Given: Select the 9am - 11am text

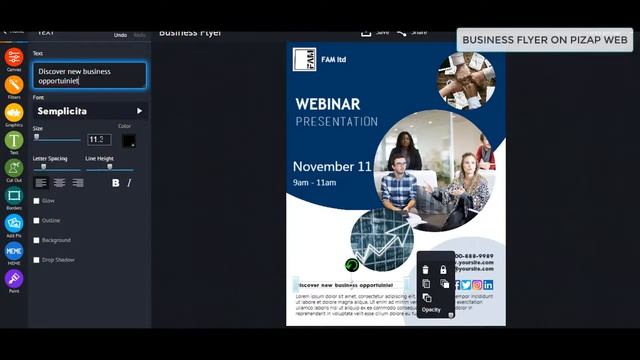Looking at the screenshot, I should [x=314, y=183].
